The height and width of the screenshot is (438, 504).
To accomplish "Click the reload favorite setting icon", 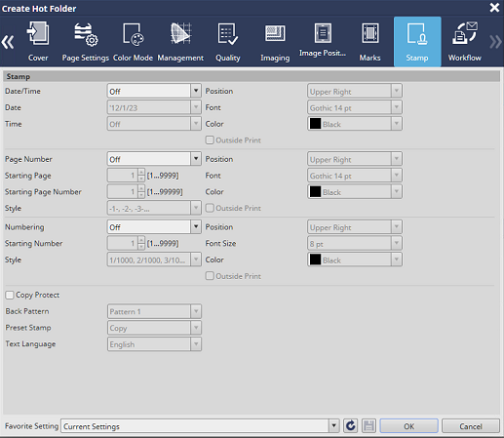I will (x=351, y=425).
